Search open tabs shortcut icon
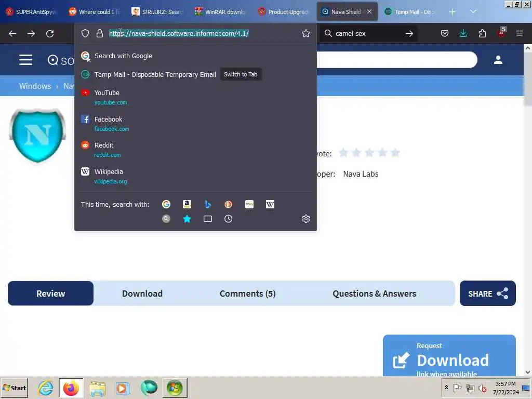 coord(208,219)
